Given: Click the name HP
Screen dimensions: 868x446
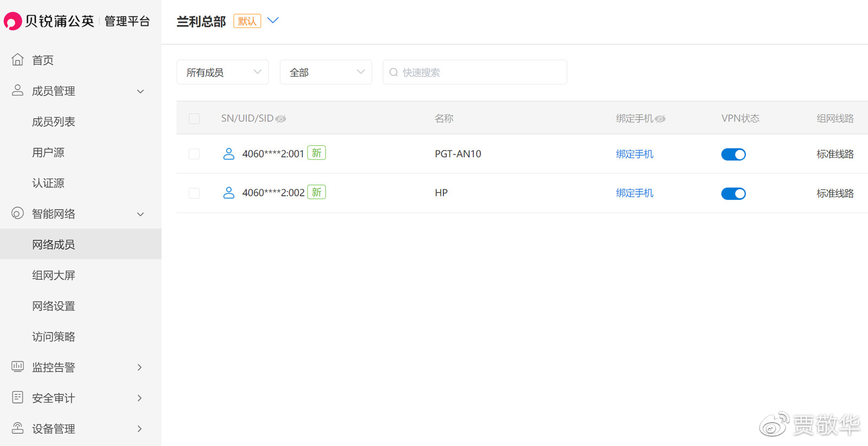Looking at the screenshot, I should (x=441, y=193).
